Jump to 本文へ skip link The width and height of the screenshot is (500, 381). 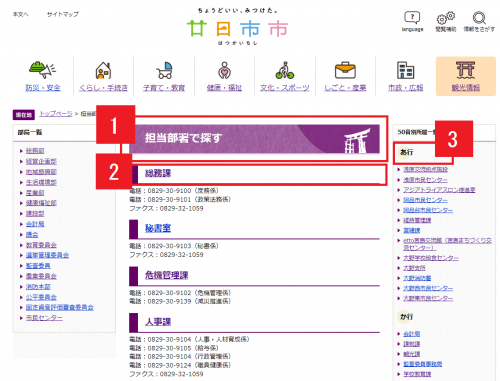point(21,14)
